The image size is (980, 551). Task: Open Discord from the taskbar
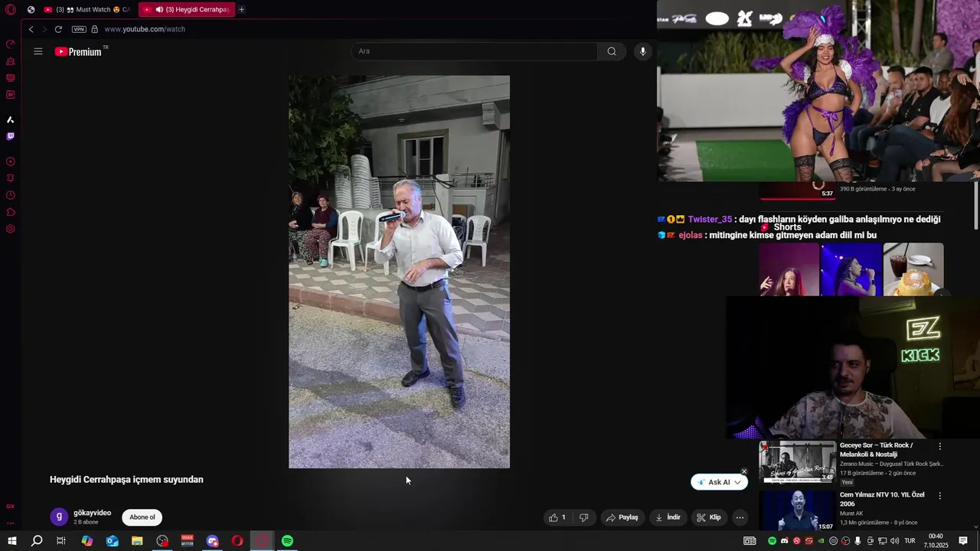click(x=212, y=541)
